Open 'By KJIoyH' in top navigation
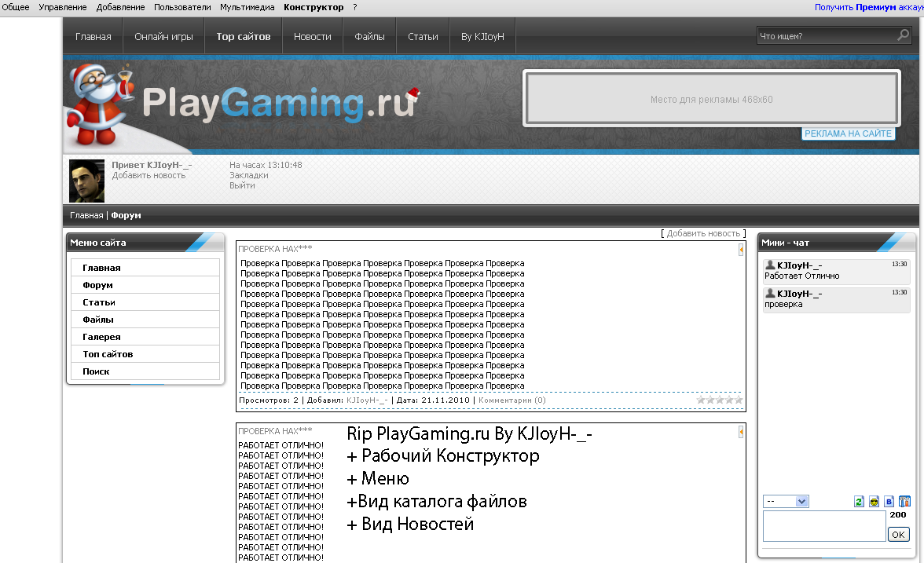Viewport: 924px width, 563px height. pos(482,36)
